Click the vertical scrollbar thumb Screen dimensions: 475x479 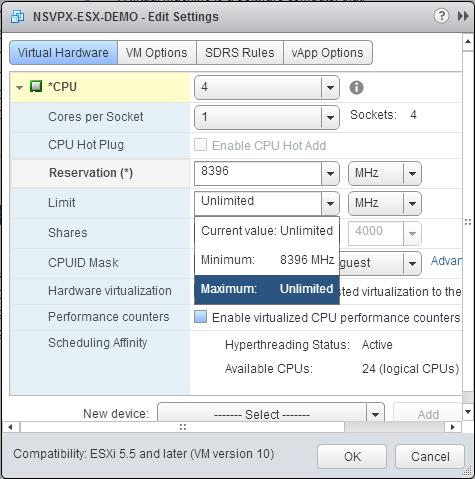(468, 222)
